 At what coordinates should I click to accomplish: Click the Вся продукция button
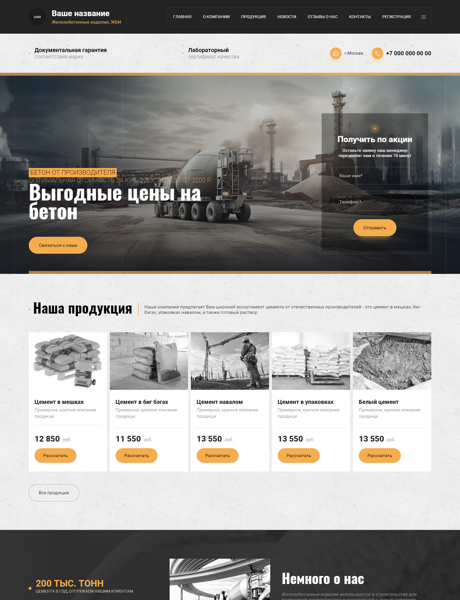tap(54, 493)
